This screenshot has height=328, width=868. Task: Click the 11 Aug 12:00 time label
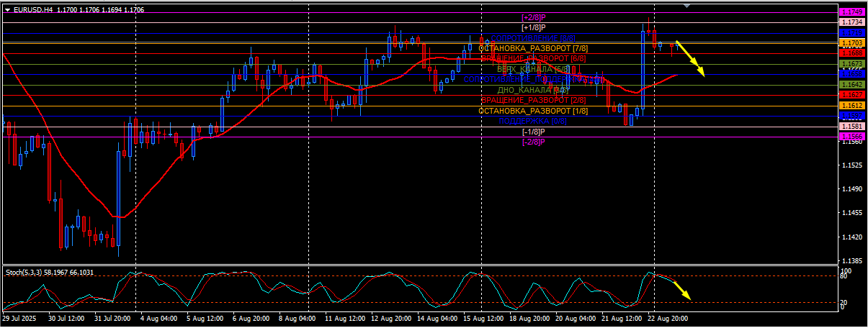[x=344, y=317]
